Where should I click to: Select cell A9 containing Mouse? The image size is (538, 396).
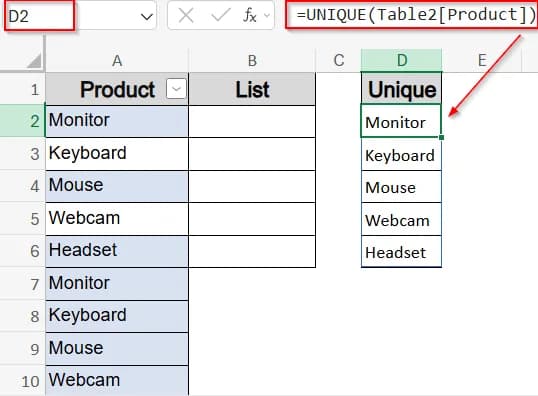click(x=117, y=349)
